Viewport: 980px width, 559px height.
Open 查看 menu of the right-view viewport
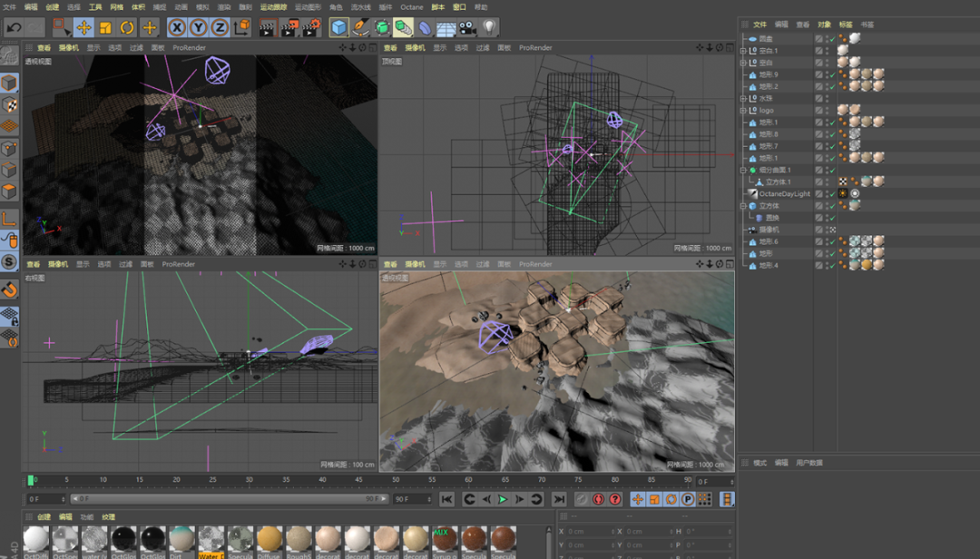(34, 264)
